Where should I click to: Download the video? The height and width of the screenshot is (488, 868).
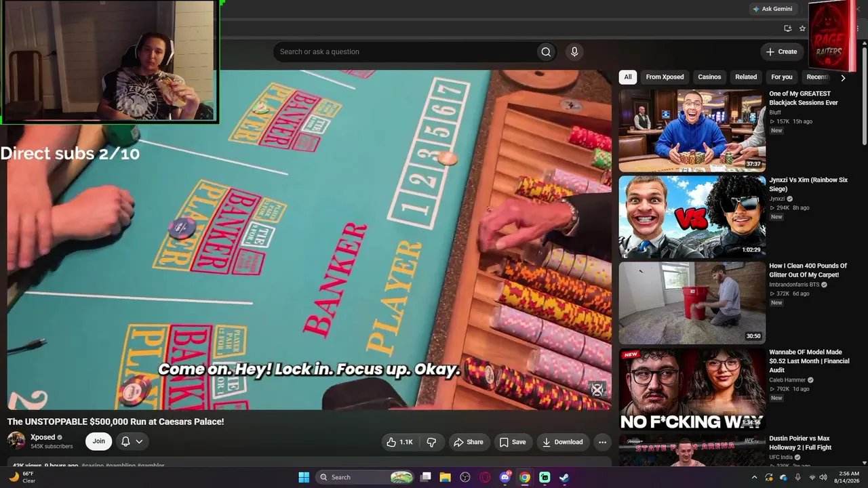tap(563, 442)
